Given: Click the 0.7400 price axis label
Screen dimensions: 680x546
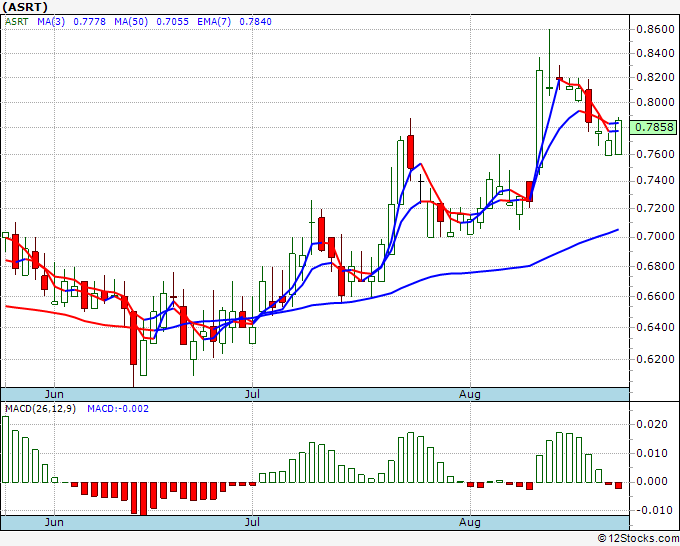Looking at the screenshot, I should pyautogui.click(x=655, y=181).
